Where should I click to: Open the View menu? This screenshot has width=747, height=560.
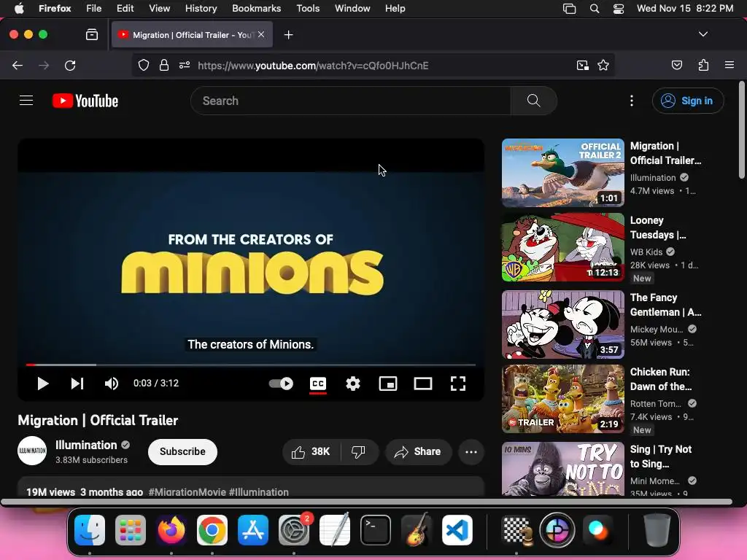pos(159,8)
